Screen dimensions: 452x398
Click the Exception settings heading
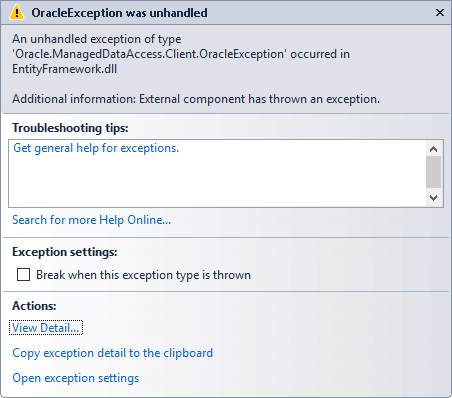coord(65,252)
